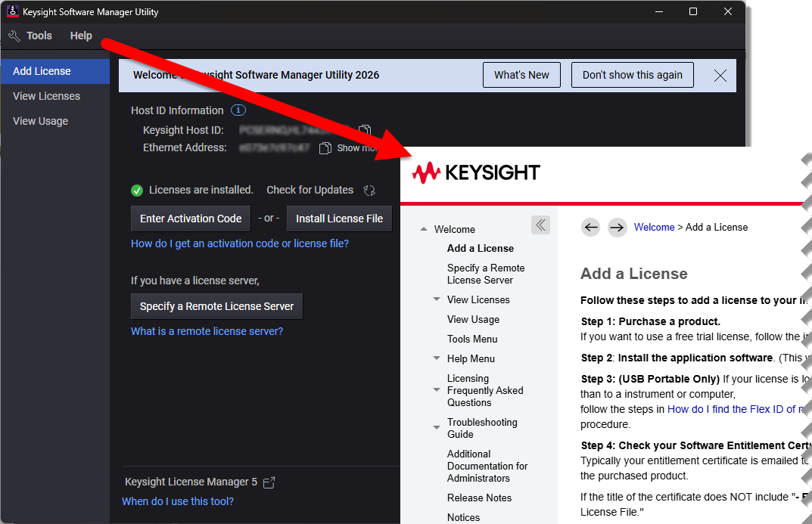This screenshot has height=524, width=812.
Task: Expand Help Menu node in help tree
Action: [x=437, y=358]
